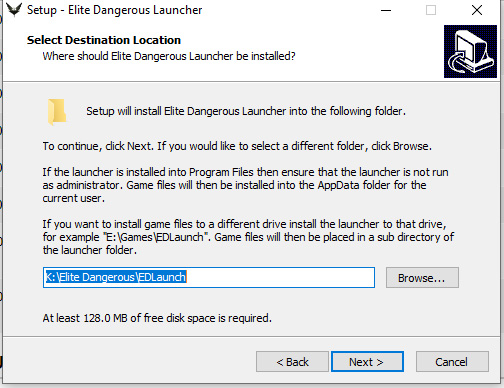Click the 'To continue, click Next' instruction line
This screenshot has height=388, width=504.
[x=237, y=146]
